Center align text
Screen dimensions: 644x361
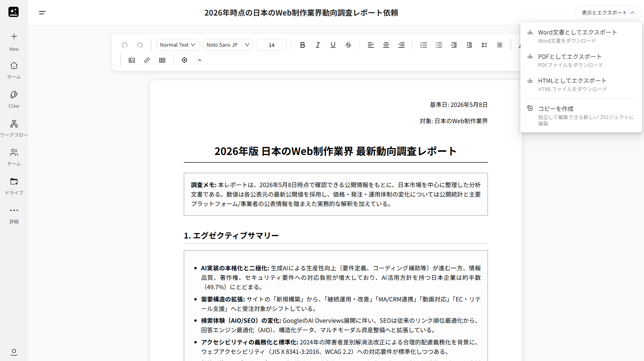[x=386, y=45]
